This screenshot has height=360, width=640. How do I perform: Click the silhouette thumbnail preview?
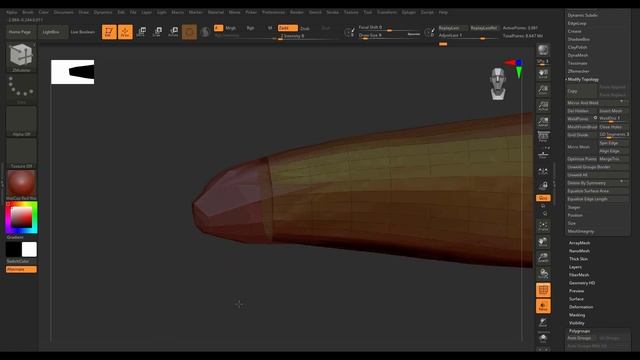coord(73,72)
